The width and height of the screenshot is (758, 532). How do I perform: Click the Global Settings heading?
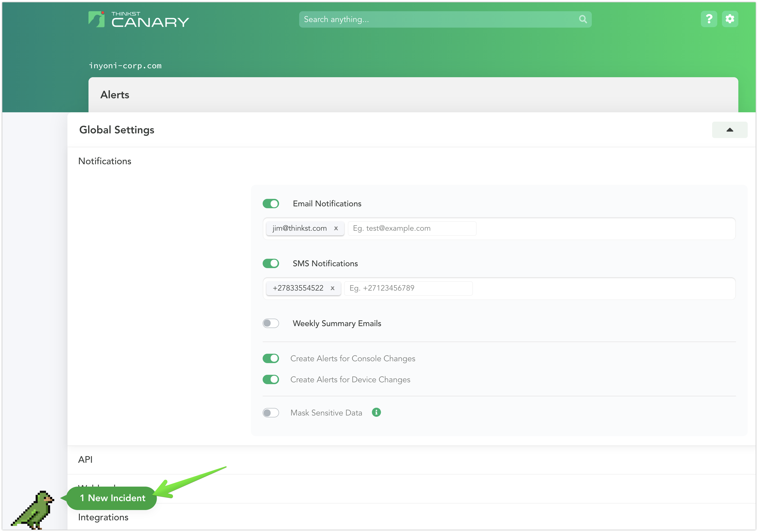tap(117, 130)
